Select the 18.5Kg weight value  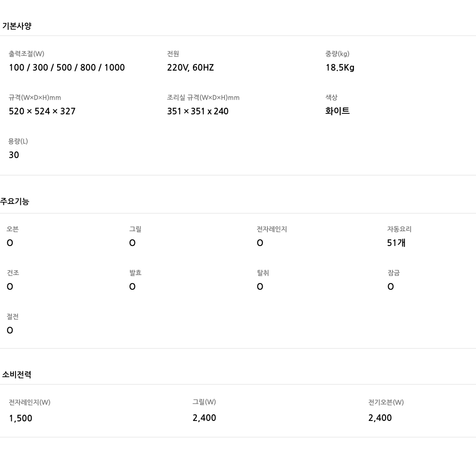point(340,68)
